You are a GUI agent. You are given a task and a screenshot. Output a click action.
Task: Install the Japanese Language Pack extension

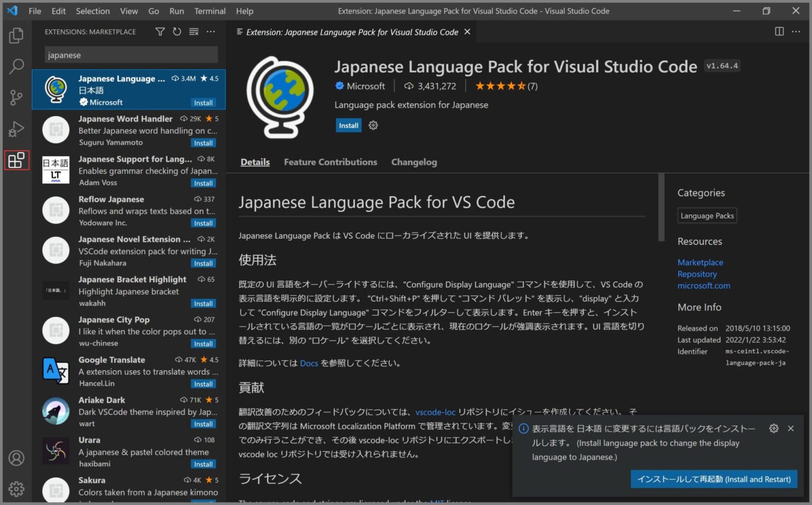(348, 125)
